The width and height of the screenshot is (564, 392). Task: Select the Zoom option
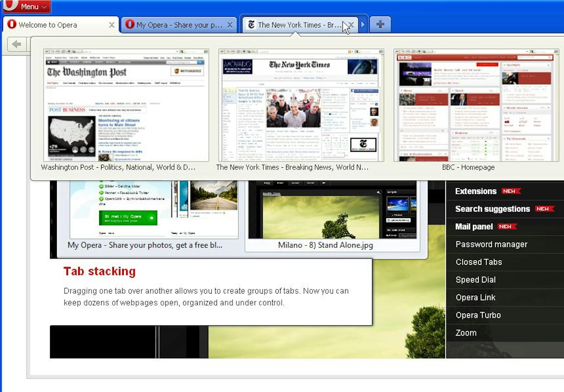coord(466,333)
